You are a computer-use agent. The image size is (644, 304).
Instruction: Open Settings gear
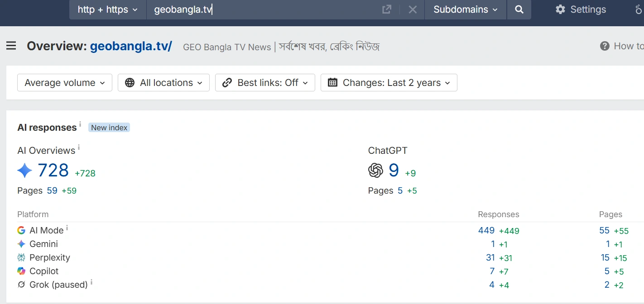(560, 9)
